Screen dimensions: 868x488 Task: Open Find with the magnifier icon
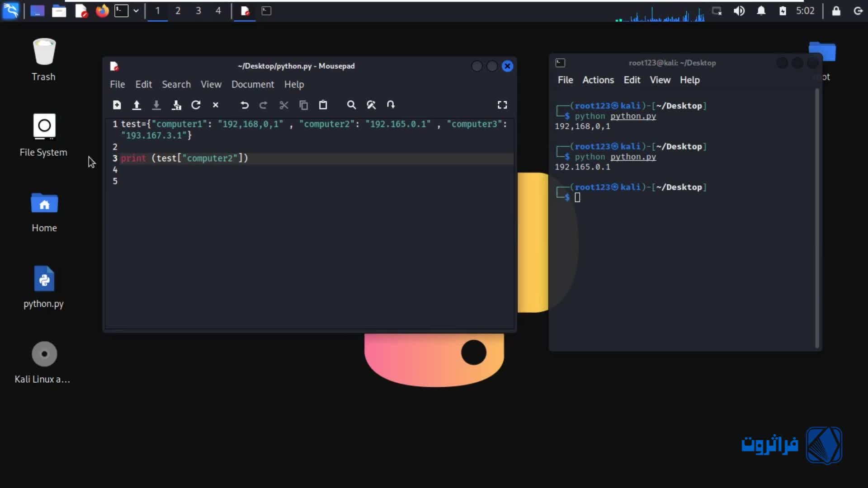tap(351, 105)
